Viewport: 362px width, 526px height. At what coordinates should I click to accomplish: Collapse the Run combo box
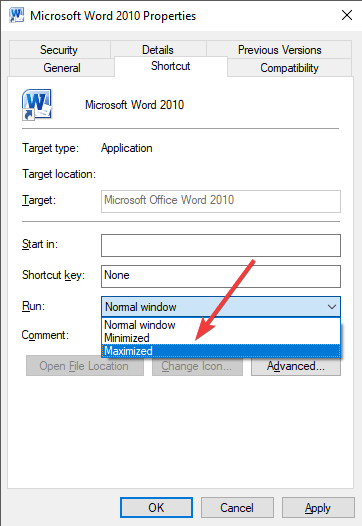coord(221,307)
